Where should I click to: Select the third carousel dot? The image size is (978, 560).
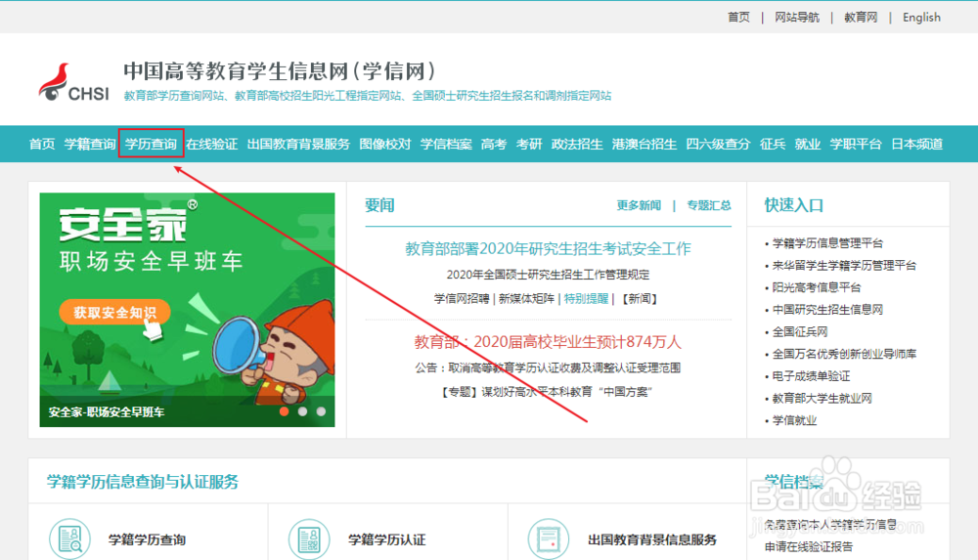pyautogui.click(x=321, y=411)
